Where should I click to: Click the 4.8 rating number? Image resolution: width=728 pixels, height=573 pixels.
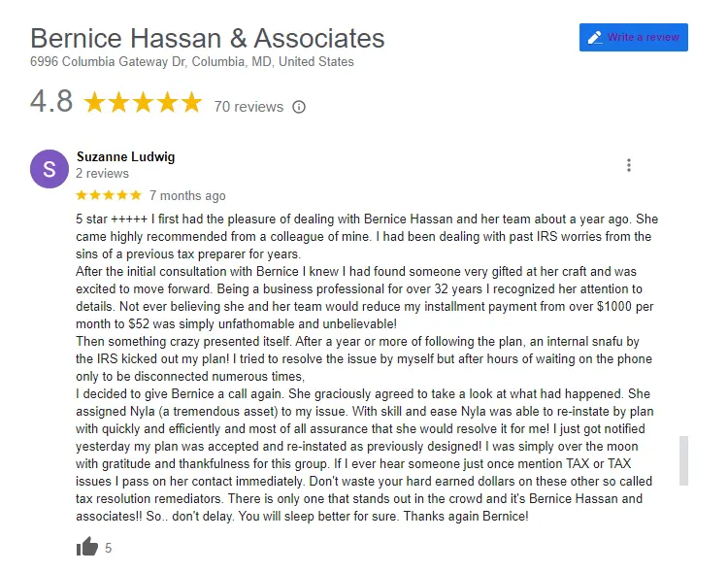pyautogui.click(x=51, y=101)
